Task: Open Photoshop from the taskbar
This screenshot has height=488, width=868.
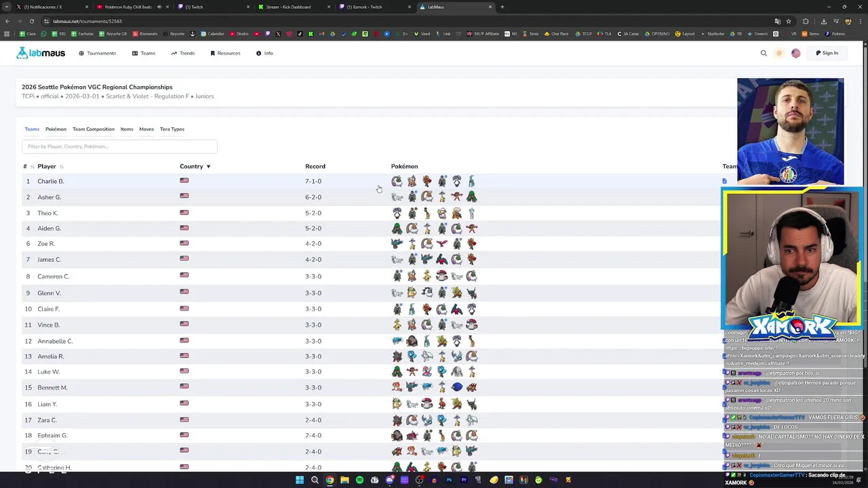Action: tap(449, 480)
